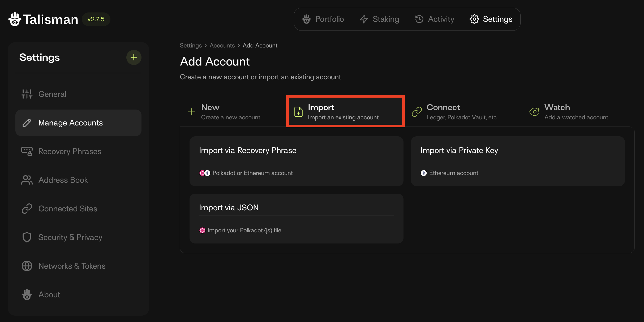Image resolution: width=644 pixels, height=322 pixels.
Task: Click Networks & Tokens globe icon
Action: click(27, 266)
